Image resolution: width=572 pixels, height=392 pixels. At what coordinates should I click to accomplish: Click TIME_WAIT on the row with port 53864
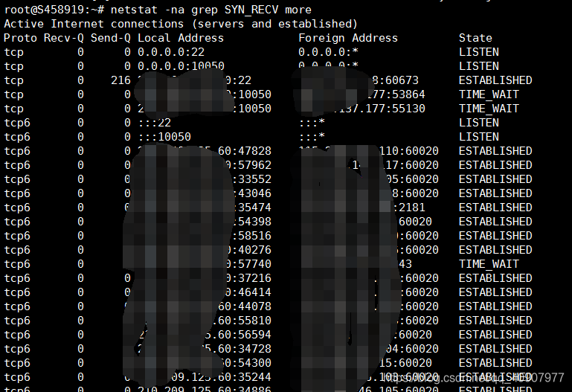[488, 94]
